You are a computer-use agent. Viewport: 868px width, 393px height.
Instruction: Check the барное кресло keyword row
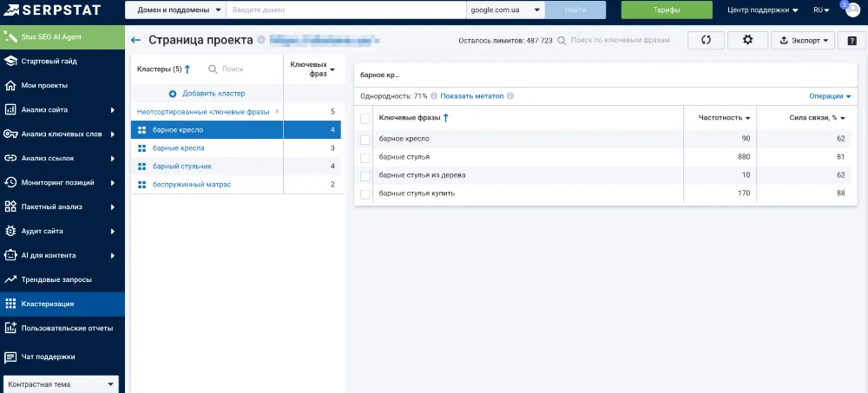coord(365,140)
